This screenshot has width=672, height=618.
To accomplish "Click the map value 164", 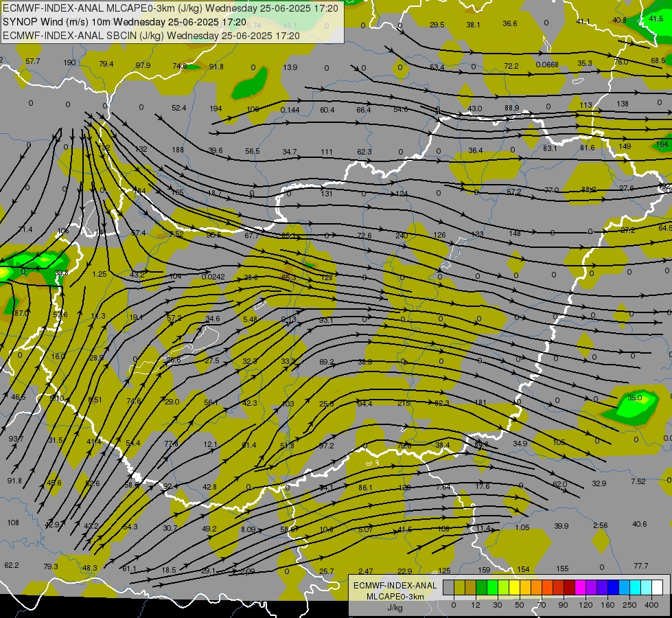I will pos(662,144).
